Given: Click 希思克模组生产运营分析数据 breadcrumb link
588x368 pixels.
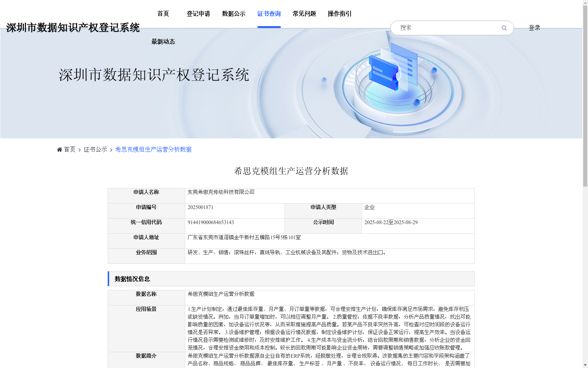Looking at the screenshot, I should point(153,149).
